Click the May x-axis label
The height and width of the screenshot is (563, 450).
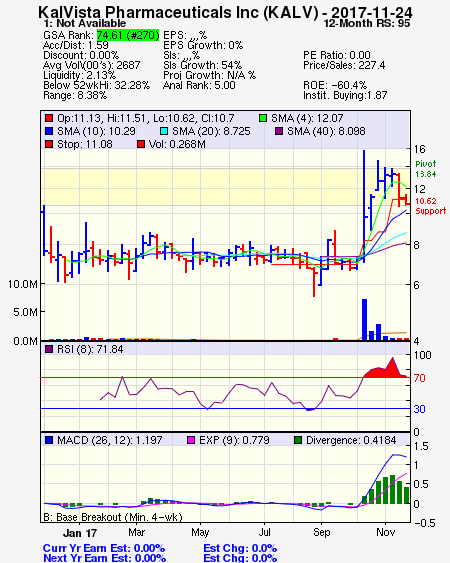(x=200, y=532)
